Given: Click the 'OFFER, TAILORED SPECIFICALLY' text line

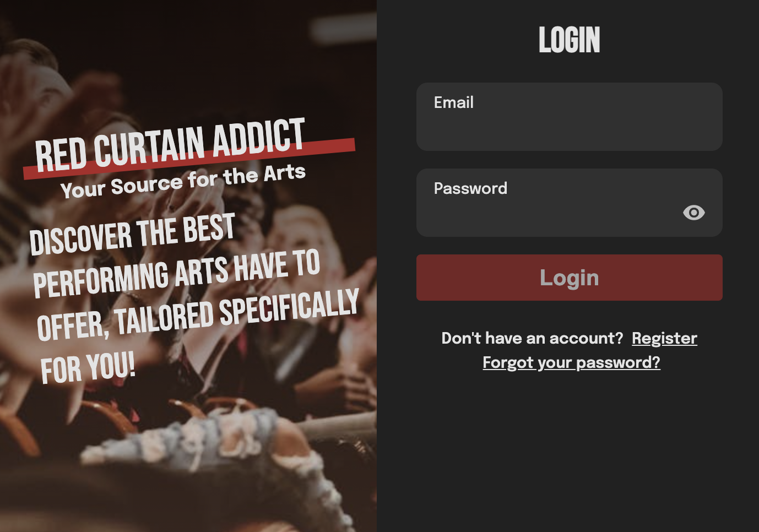Looking at the screenshot, I should click(198, 314).
